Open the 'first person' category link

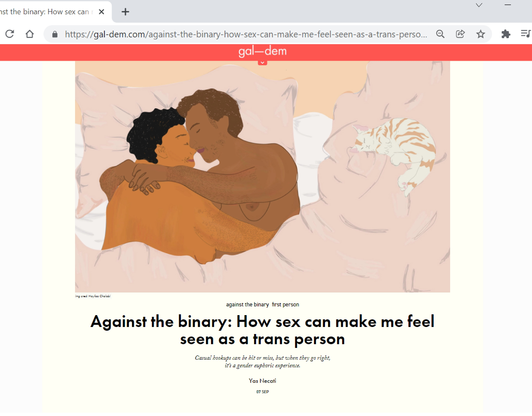[x=285, y=304]
